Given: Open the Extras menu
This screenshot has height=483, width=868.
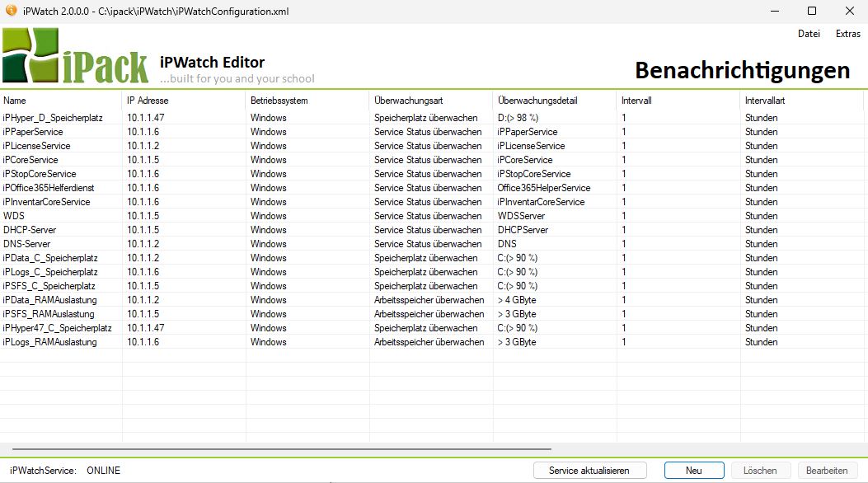Looking at the screenshot, I should 847,34.
